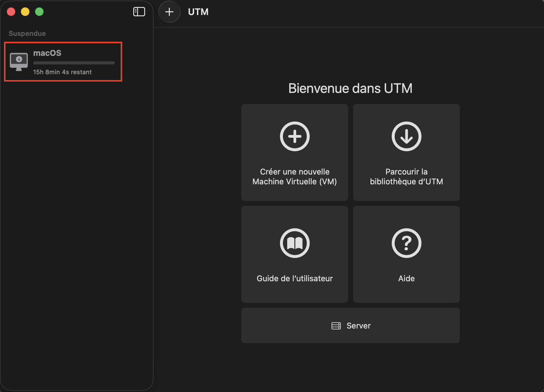544x392 pixels.
Task: Open 'Créer une nouvelle Machine Virtuelle (VM)'
Action: (295, 152)
